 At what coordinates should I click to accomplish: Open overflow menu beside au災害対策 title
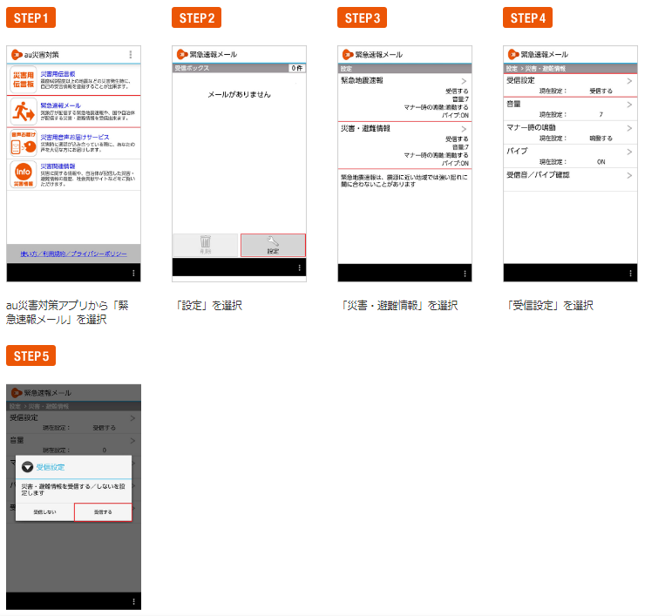click(130, 54)
